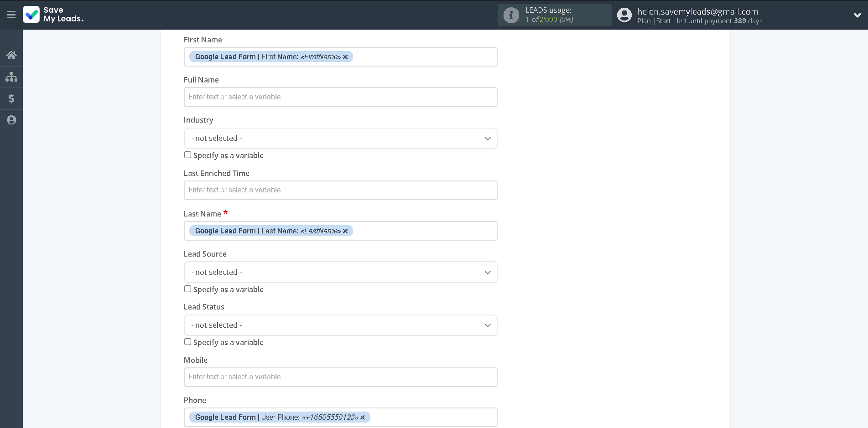
Task: Check Specify as a variable under Industry
Action: click(187, 155)
